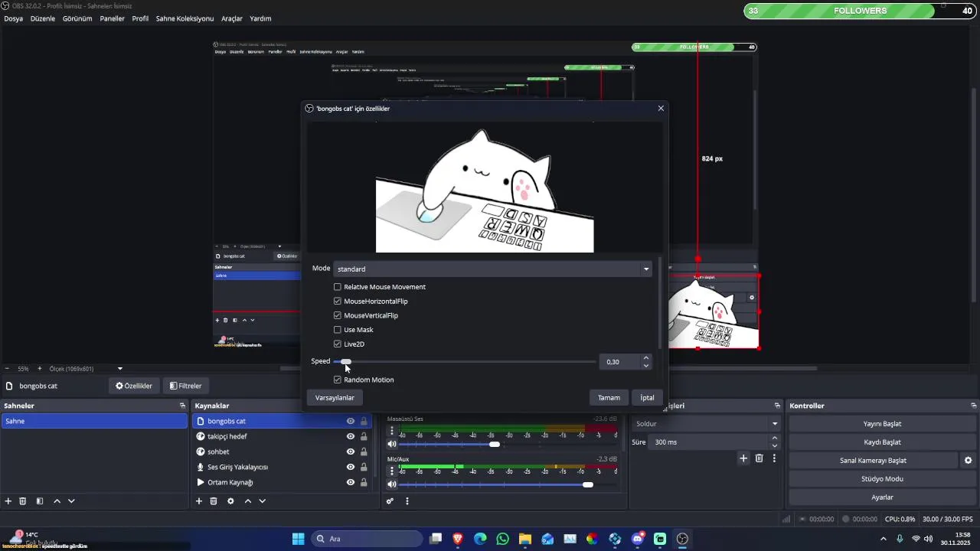The height and width of the screenshot is (551, 980).
Task: Decrease Speed value with down arrow
Action: [646, 366]
